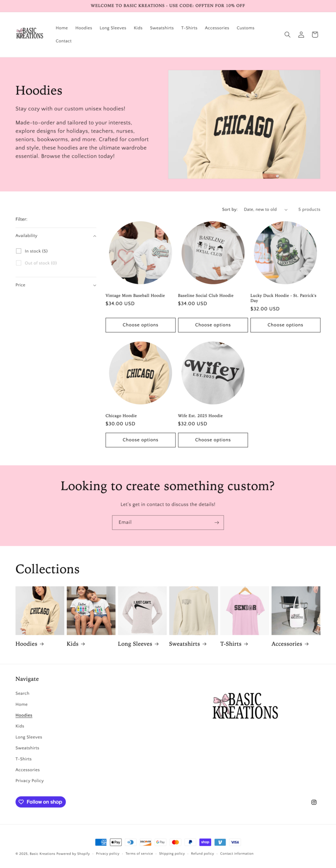
Task: Submit email using the arrow icon
Action: 217,522
